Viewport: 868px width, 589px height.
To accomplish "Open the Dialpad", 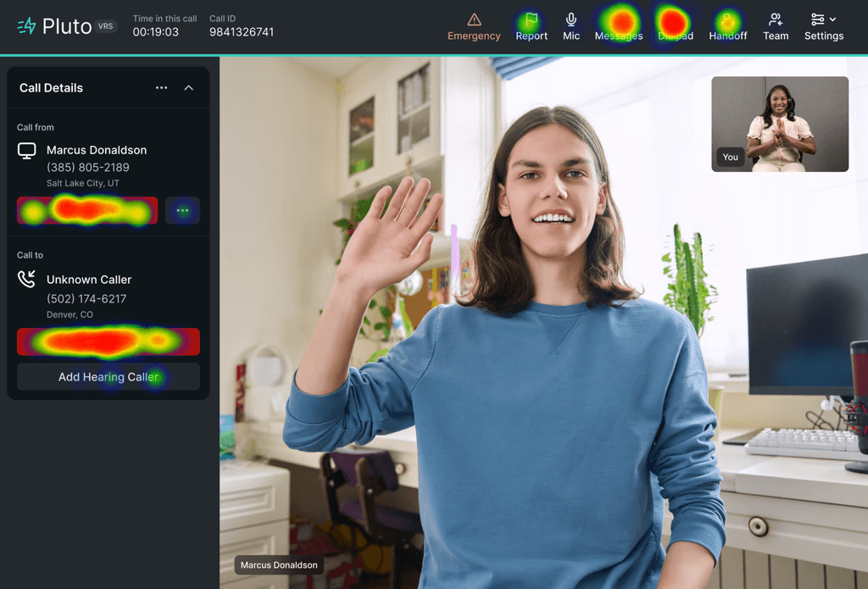I will [x=676, y=27].
